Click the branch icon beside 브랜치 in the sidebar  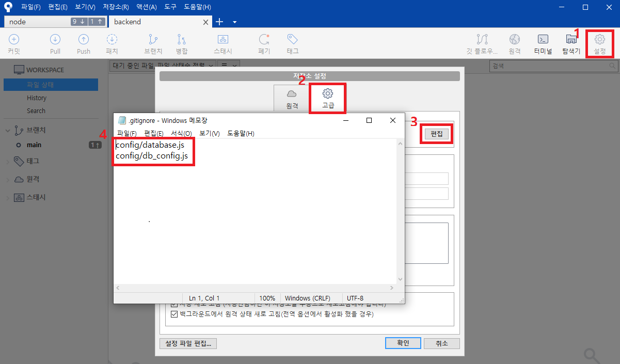point(19,130)
